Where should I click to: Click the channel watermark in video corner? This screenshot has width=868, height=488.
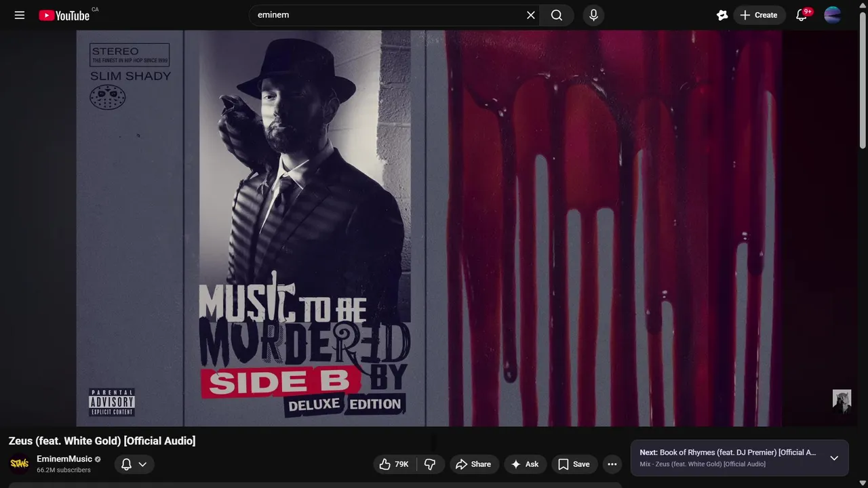pyautogui.click(x=842, y=401)
